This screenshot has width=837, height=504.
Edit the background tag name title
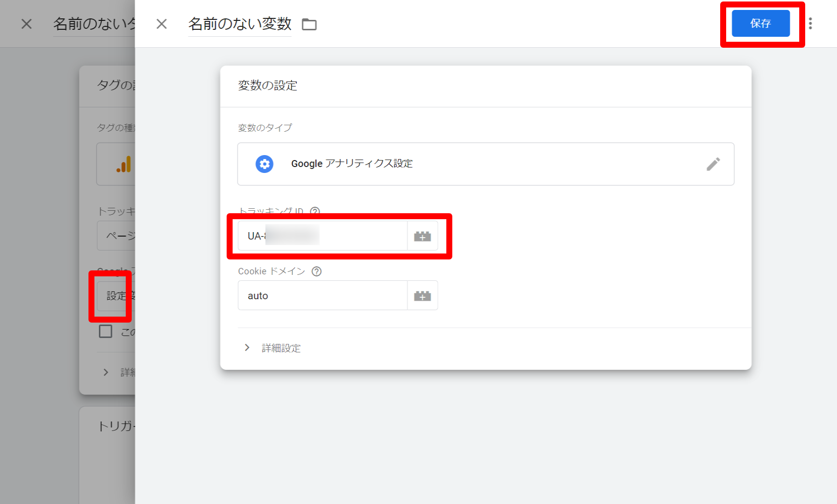(x=94, y=24)
